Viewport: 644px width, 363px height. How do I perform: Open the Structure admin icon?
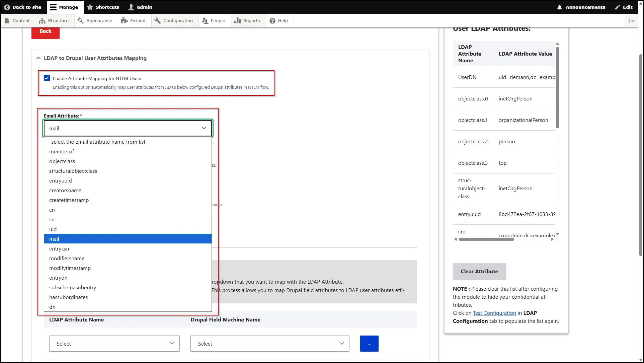42,20
